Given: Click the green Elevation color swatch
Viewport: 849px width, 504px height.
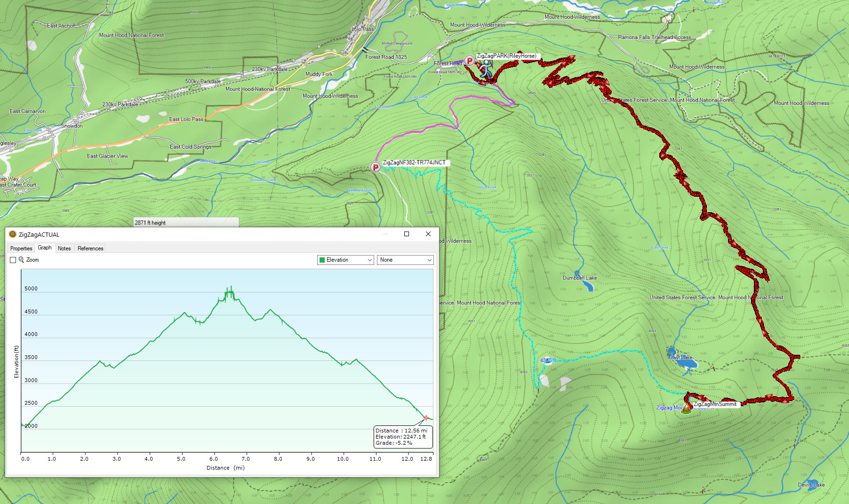Looking at the screenshot, I should click(x=322, y=260).
